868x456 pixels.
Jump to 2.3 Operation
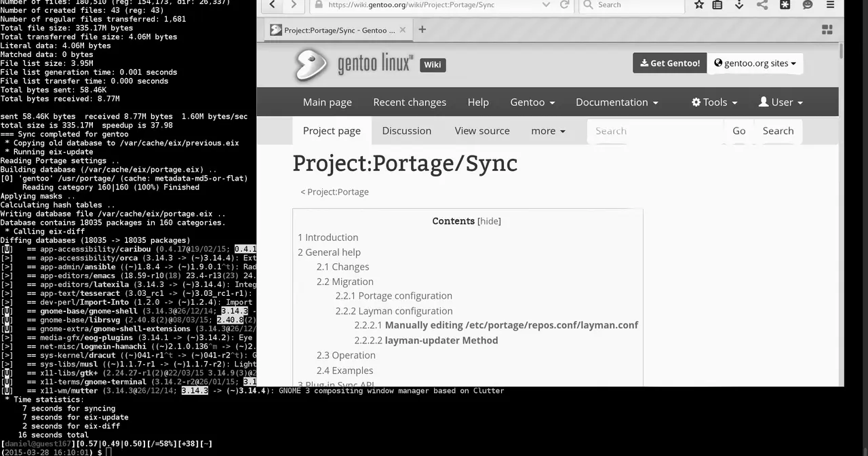[x=346, y=356]
